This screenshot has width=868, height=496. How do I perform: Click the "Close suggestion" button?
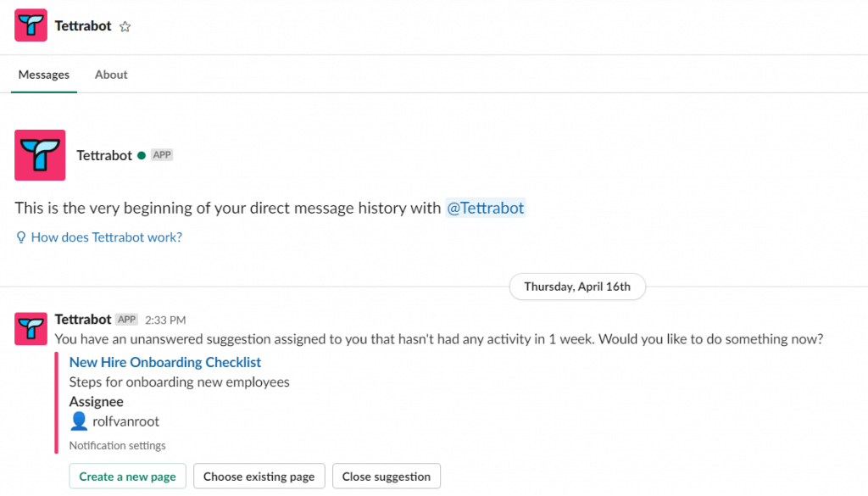coord(387,476)
